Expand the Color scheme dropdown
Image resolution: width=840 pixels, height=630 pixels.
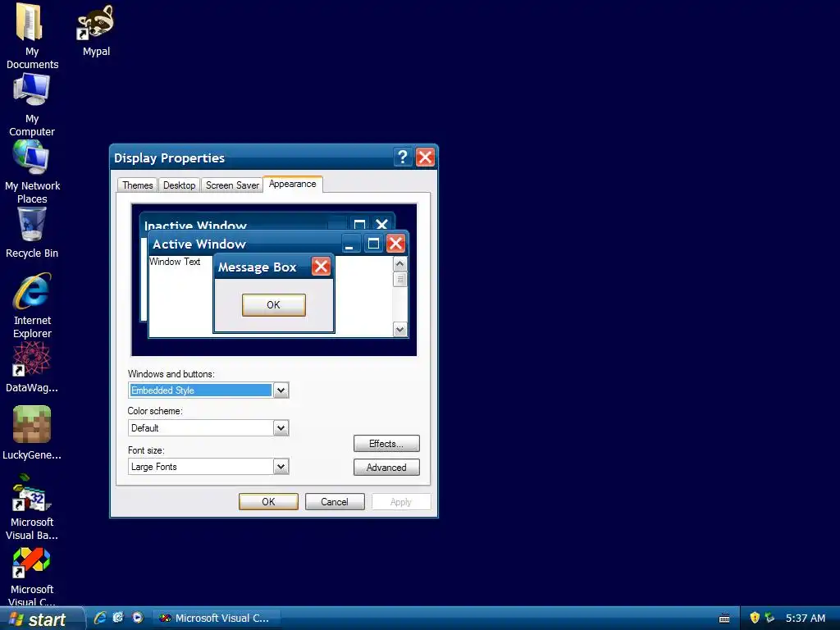tap(281, 428)
